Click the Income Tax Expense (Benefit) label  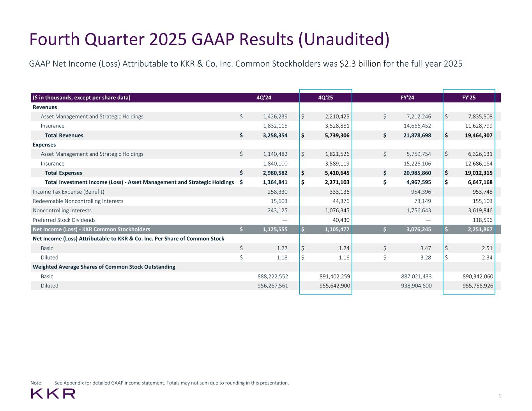pyautogui.click(x=69, y=192)
